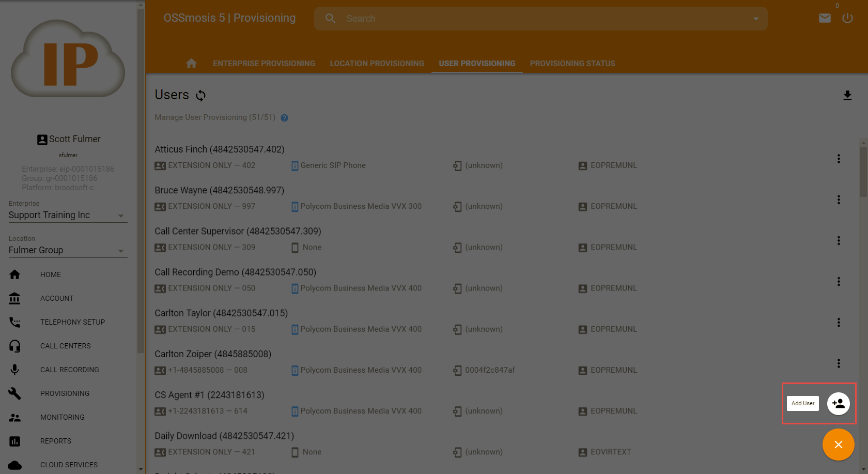The image size is (868, 474).
Task: Open Call Centers in sidebar
Action: 66,346
